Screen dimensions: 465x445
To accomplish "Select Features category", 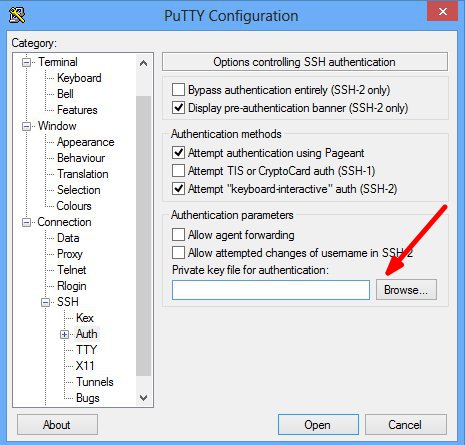I will point(77,110).
